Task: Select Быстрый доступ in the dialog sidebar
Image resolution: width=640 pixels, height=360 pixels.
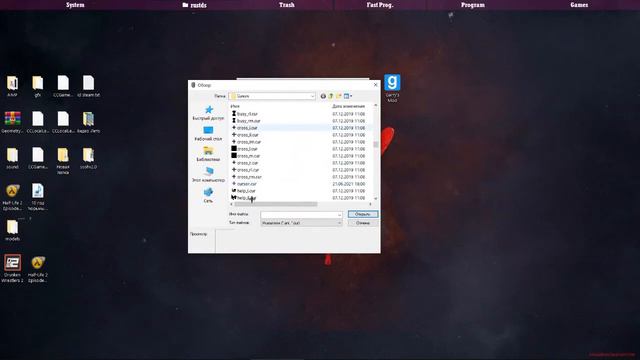Action: tap(208, 113)
